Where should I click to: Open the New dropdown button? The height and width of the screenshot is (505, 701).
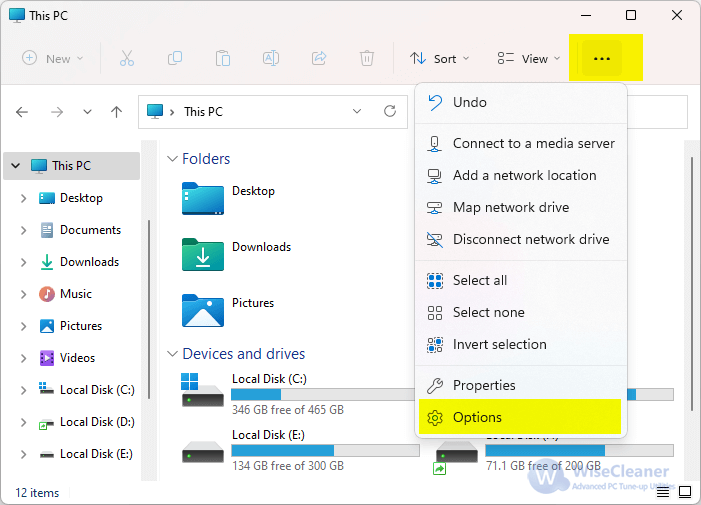point(53,59)
